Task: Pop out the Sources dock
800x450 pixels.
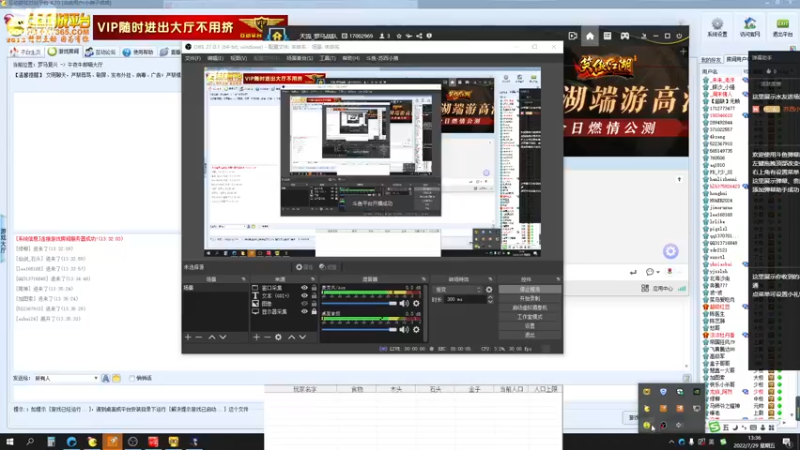Action: pos(313,280)
